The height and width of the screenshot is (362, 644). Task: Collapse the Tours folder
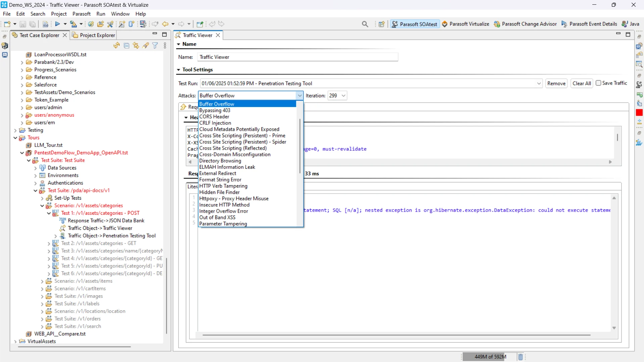tap(15, 138)
